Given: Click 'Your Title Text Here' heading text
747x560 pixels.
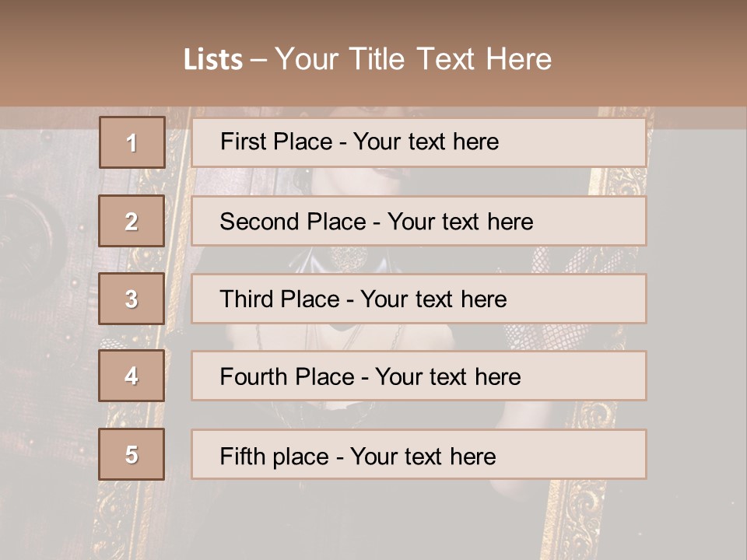Looking at the screenshot, I should point(413,59).
